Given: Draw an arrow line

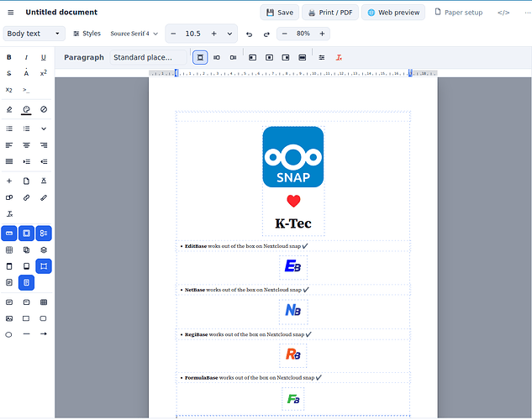Looking at the screenshot, I should pyautogui.click(x=44, y=333).
